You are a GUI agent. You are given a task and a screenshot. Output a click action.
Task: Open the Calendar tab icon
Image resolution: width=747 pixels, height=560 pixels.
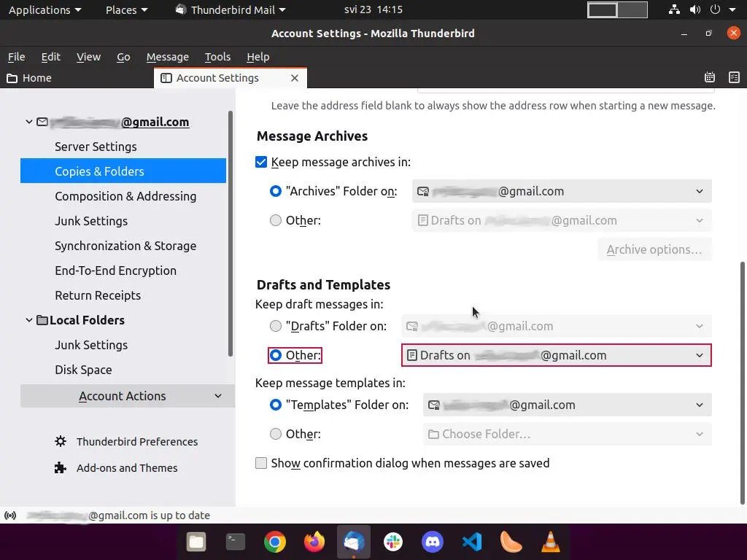click(709, 77)
